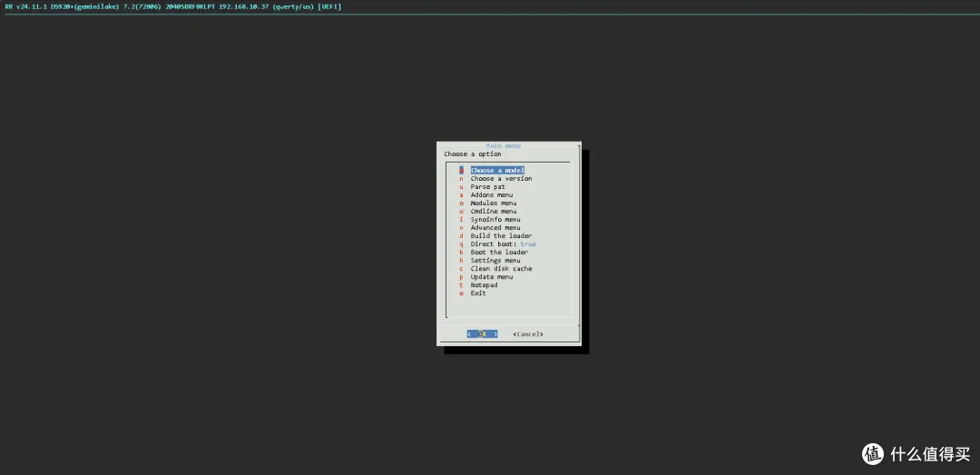Screen dimensions: 980x475
Task: Click the "Main menu" dialog title
Action: (503, 146)
